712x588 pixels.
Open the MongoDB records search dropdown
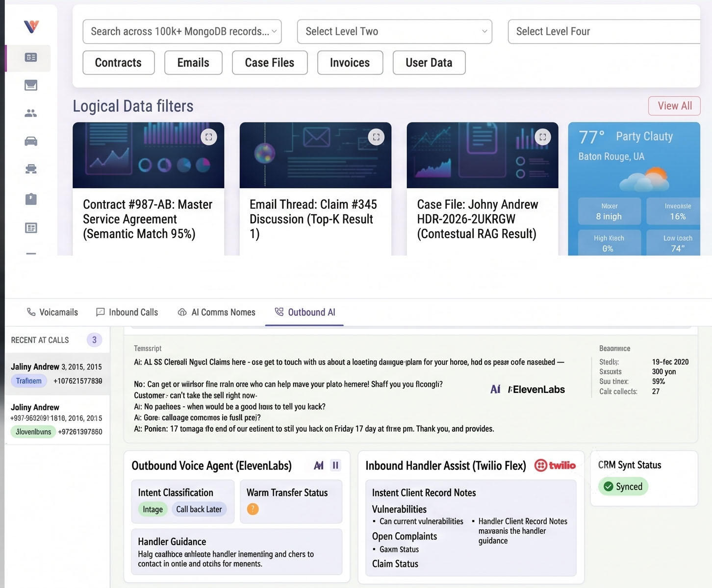[x=182, y=31]
